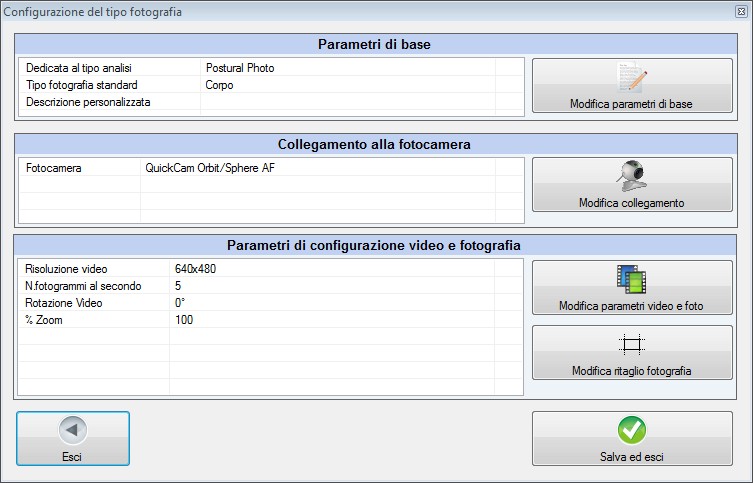Click the film strip icon for video parameters

point(632,279)
